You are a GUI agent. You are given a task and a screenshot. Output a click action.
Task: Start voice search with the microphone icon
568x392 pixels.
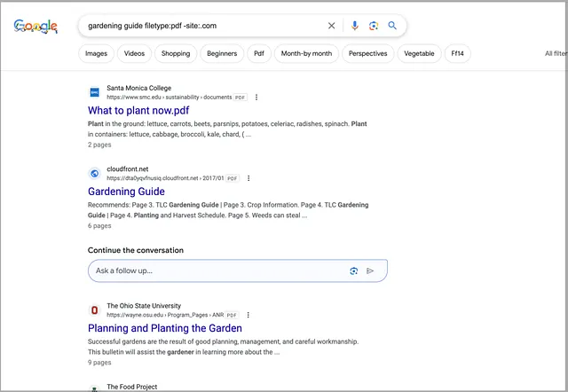[355, 26]
